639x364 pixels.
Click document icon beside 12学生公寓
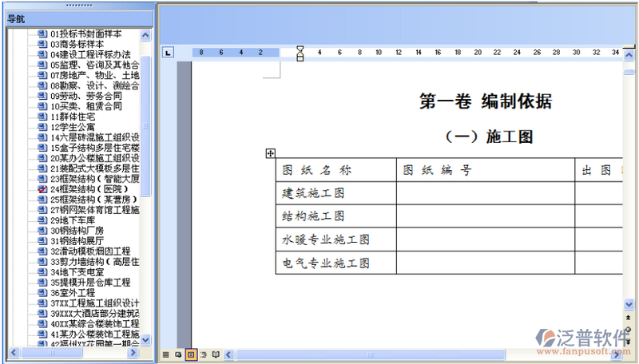tap(42, 127)
